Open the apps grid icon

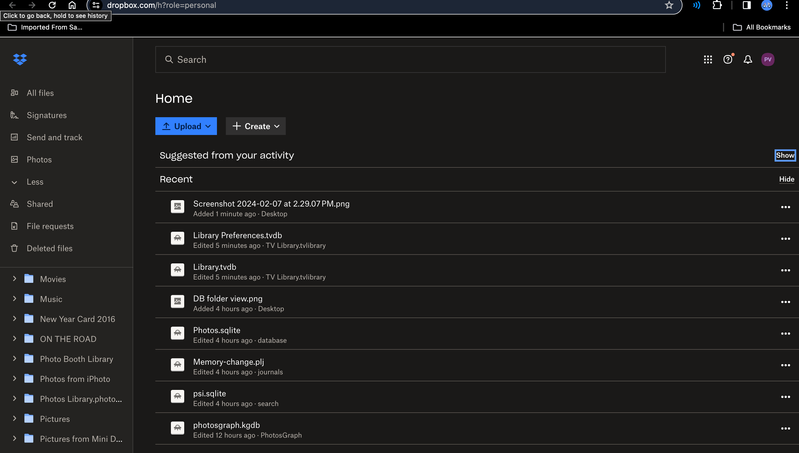[708, 60]
